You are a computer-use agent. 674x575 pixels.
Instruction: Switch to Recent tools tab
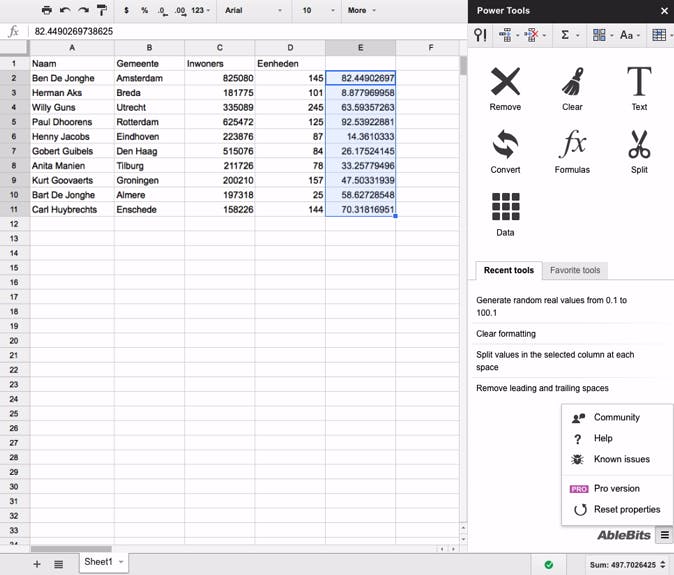point(509,270)
